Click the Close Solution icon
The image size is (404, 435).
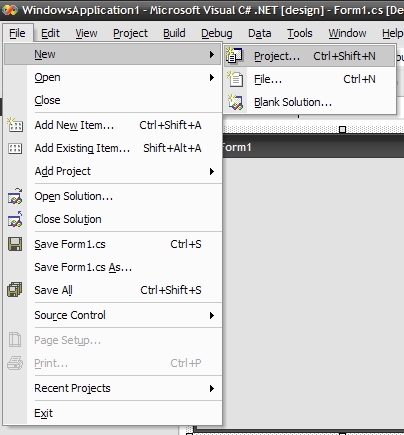coord(15,219)
